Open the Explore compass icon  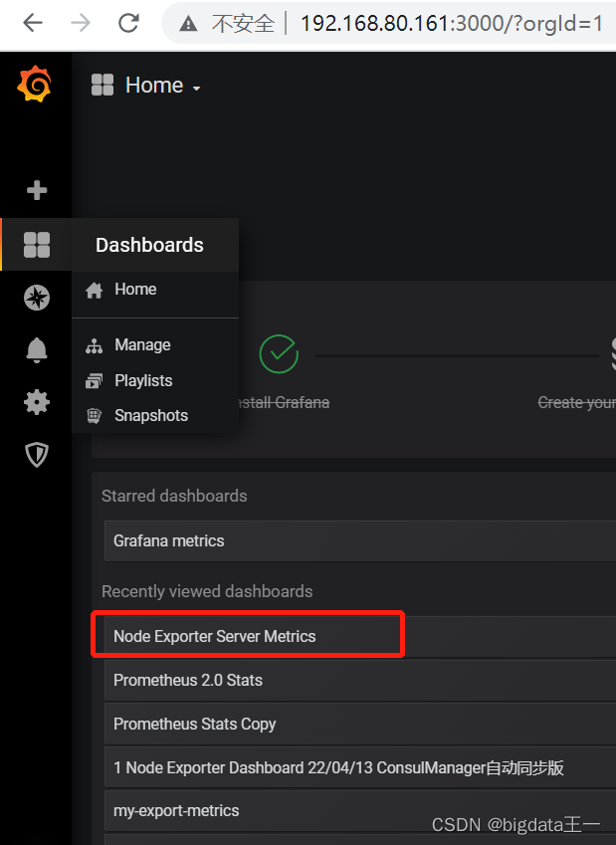pos(37,298)
